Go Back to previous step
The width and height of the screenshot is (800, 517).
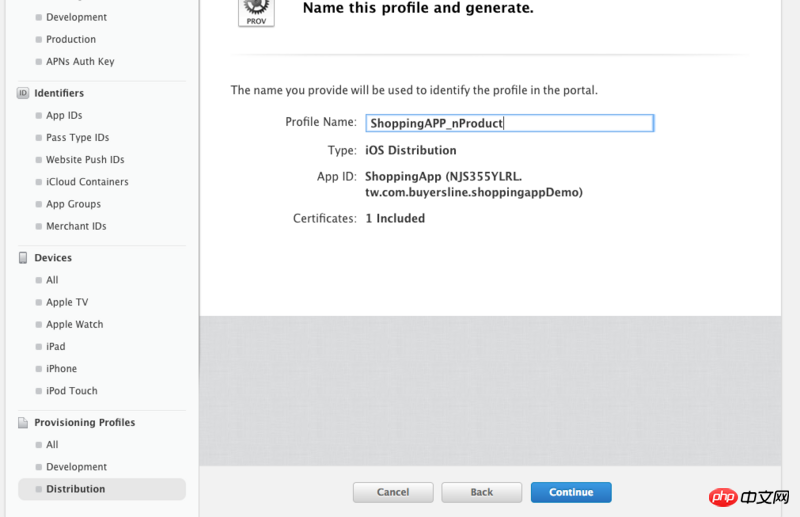482,493
